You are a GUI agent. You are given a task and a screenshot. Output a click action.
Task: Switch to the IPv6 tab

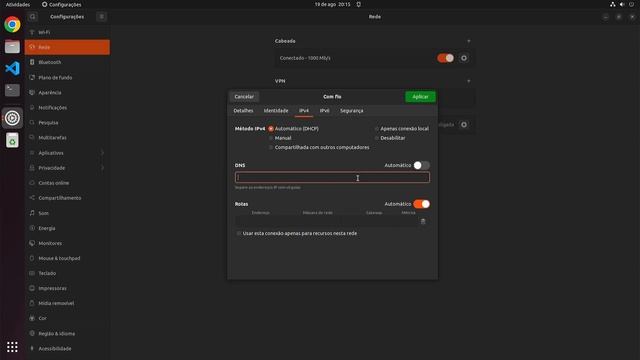pyautogui.click(x=324, y=111)
